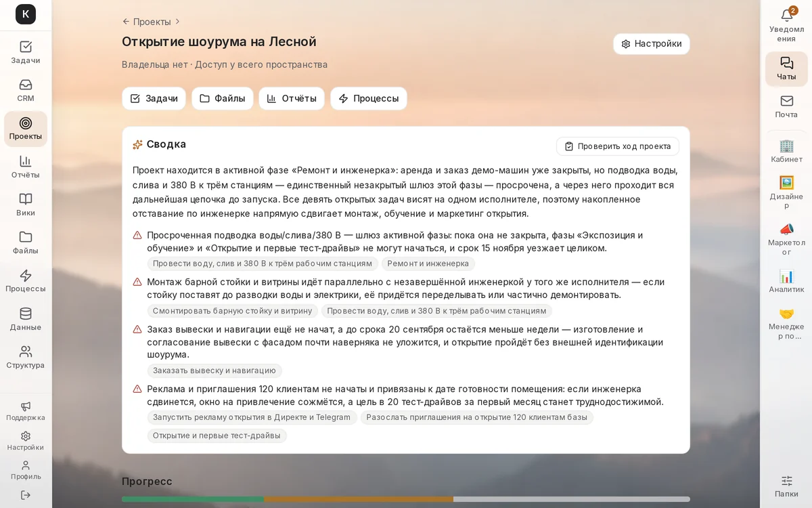Open Структура in the left sidebar
812x508 pixels.
click(26, 358)
